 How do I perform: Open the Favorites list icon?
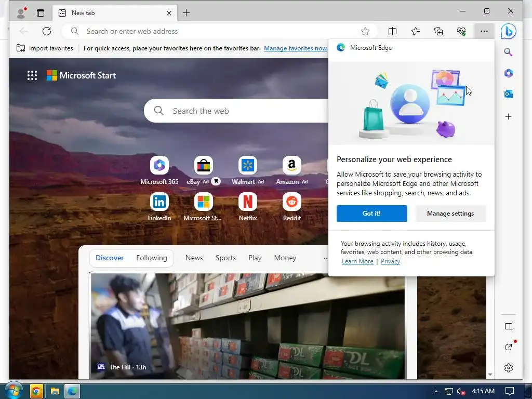416,31
